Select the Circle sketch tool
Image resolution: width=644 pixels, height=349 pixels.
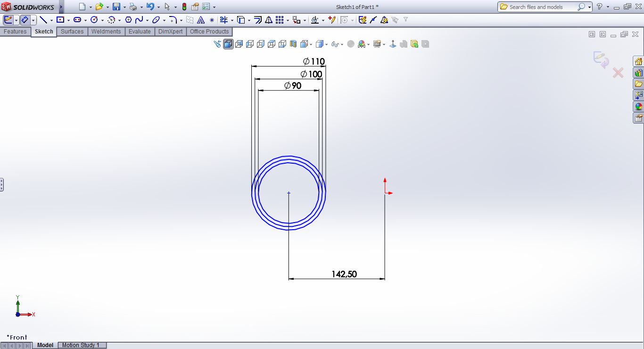[94, 19]
